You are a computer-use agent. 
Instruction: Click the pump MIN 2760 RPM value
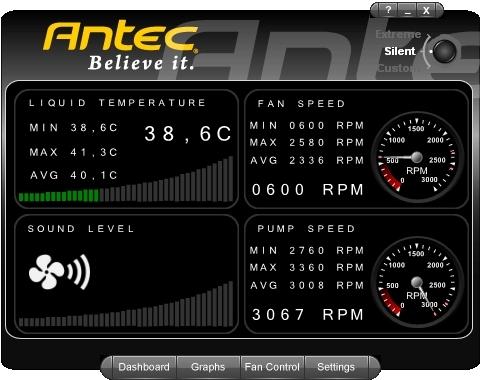click(x=307, y=251)
